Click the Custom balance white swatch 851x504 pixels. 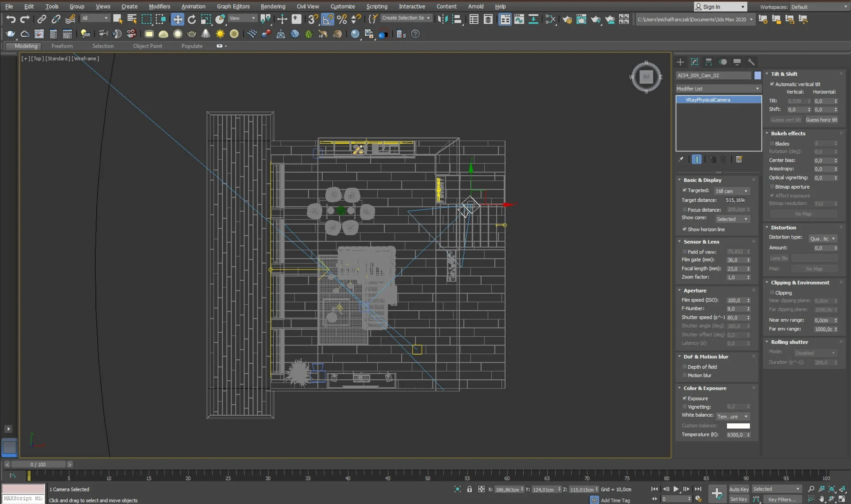738,426
